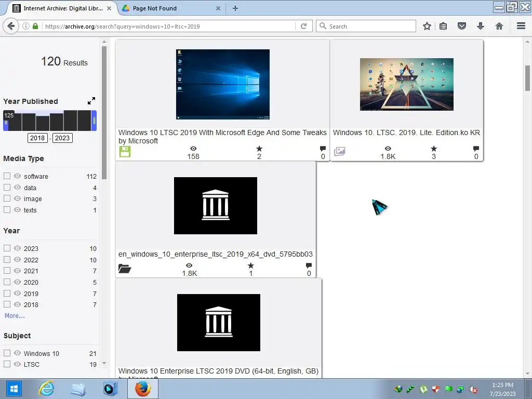Open the media player taskbar icon
The image size is (532, 399).
(110, 389)
